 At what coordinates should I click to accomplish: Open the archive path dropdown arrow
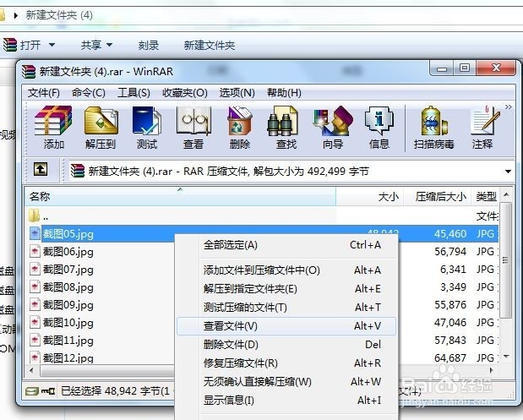click(508, 172)
